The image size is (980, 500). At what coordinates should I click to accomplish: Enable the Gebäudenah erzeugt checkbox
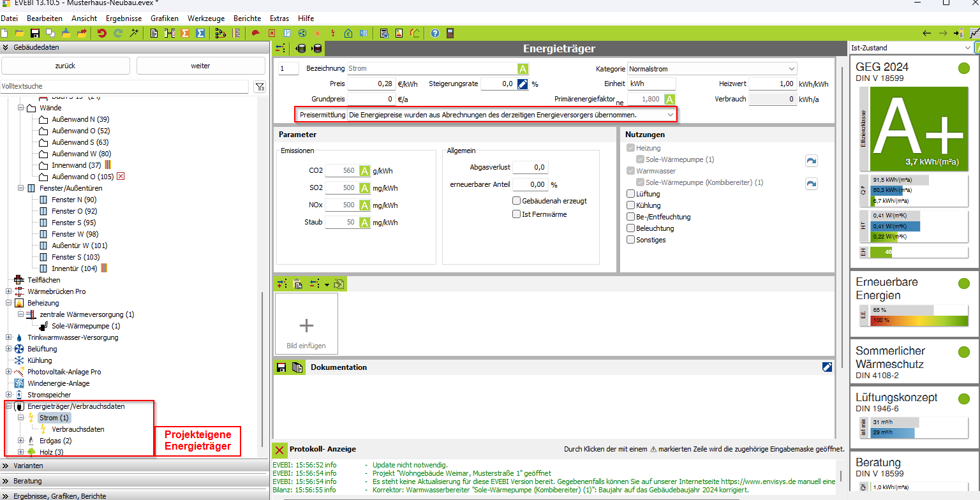tap(517, 201)
